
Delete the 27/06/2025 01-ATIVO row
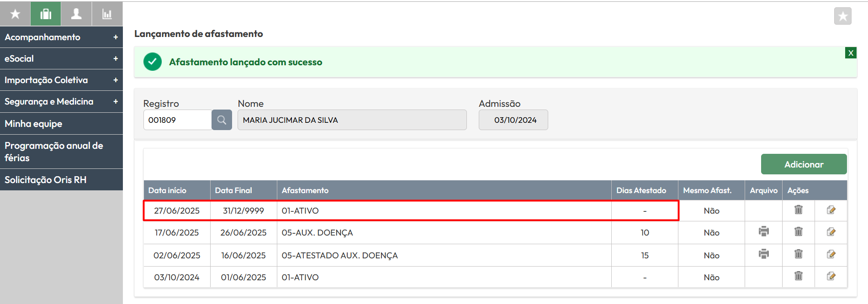[x=798, y=210]
